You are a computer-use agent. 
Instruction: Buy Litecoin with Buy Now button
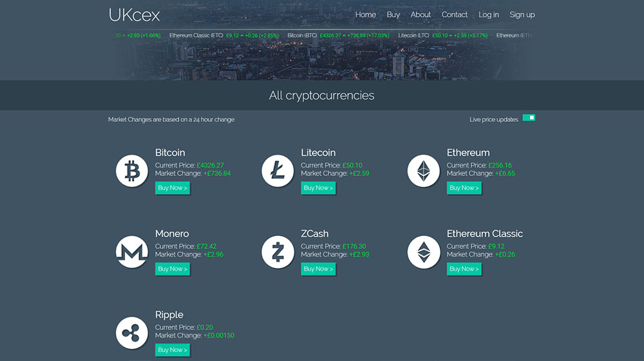(x=318, y=188)
